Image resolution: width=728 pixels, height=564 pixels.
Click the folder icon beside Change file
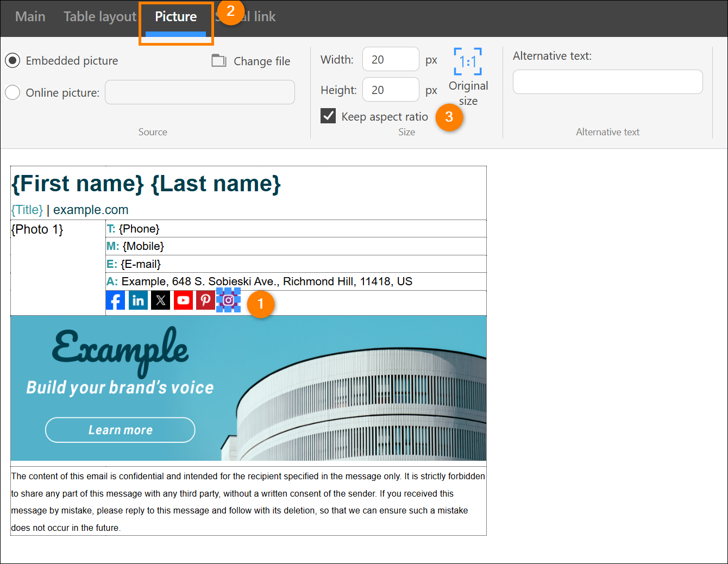[x=219, y=60]
